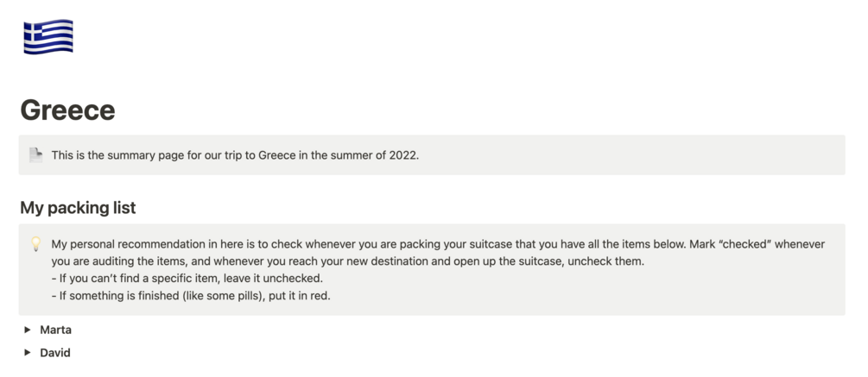The height and width of the screenshot is (377, 868).
Task: Click empty right area of summary callout
Action: [631, 155]
